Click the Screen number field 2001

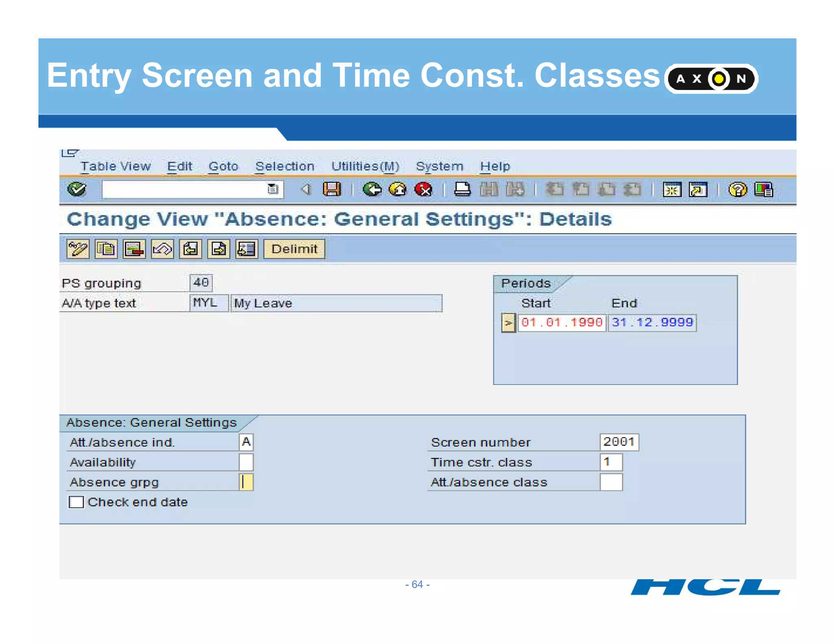pyautogui.click(x=619, y=442)
